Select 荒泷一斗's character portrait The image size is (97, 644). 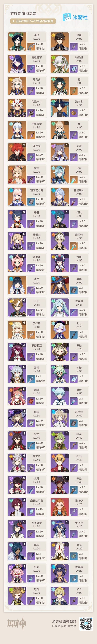[17, 108]
